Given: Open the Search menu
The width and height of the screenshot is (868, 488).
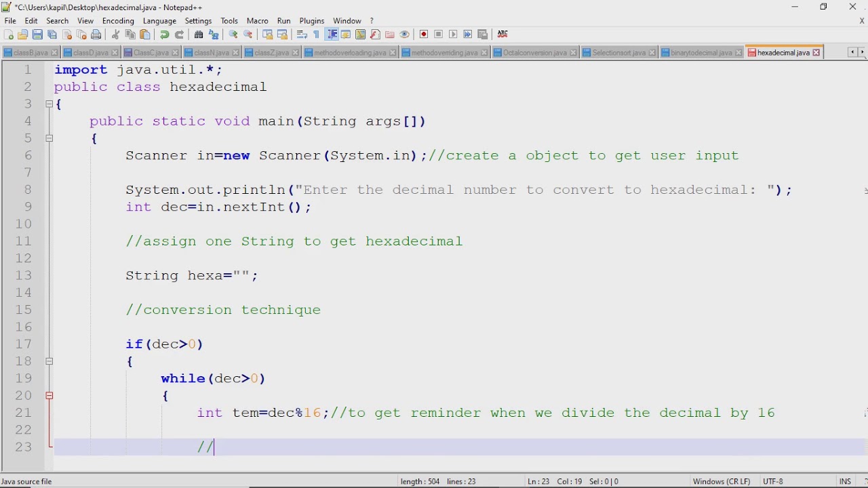Looking at the screenshot, I should pos(58,21).
